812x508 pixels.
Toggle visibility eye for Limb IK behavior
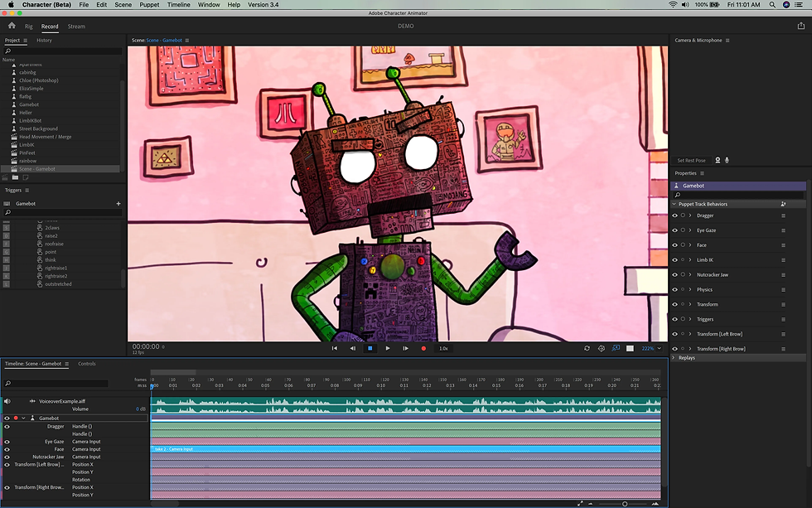point(674,260)
